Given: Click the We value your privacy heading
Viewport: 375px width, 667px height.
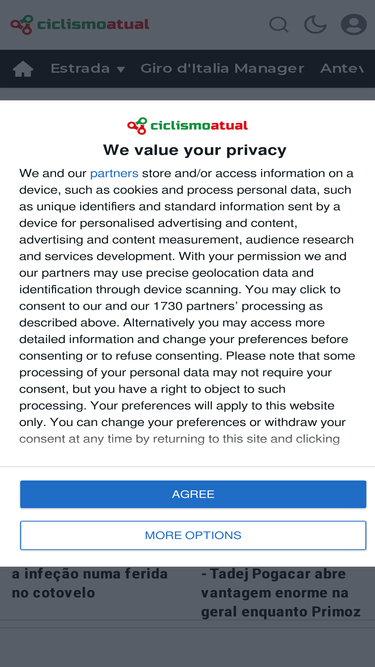Looking at the screenshot, I should pos(195,150).
